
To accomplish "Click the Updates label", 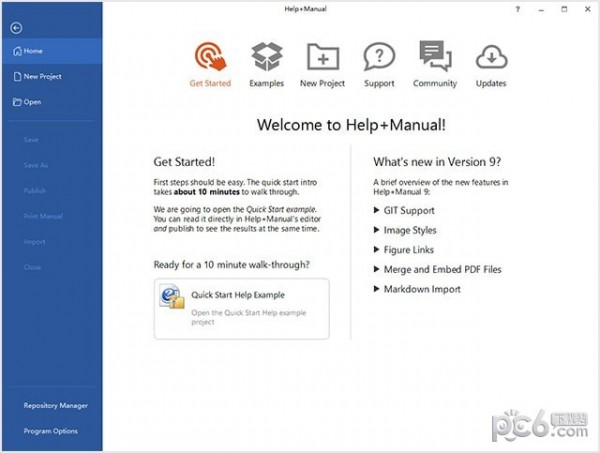I will [491, 83].
